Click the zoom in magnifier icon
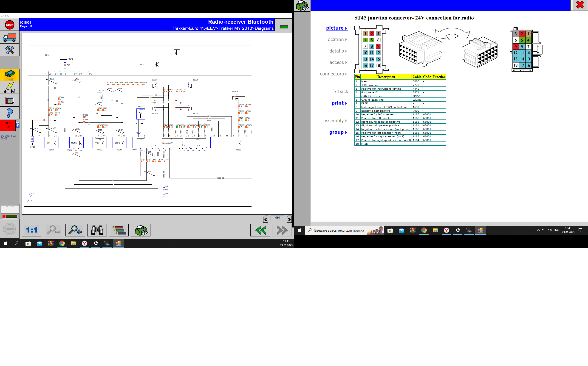The image size is (588, 366). tap(75, 230)
